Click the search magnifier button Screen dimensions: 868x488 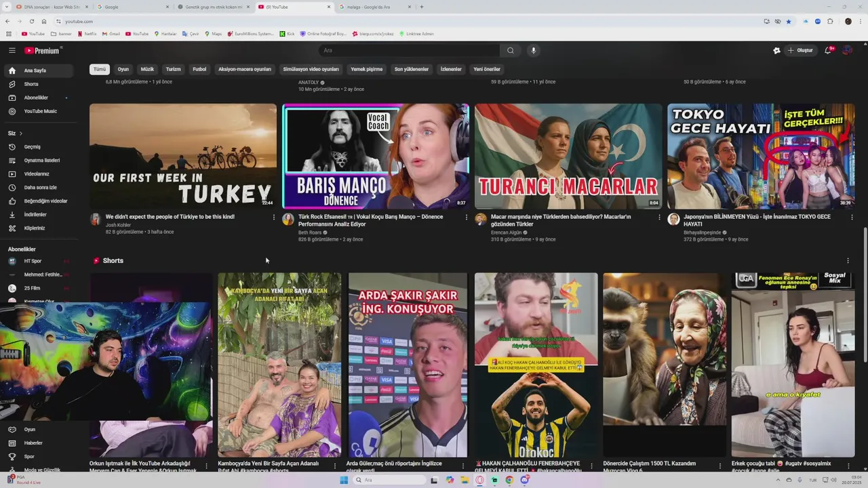point(510,50)
